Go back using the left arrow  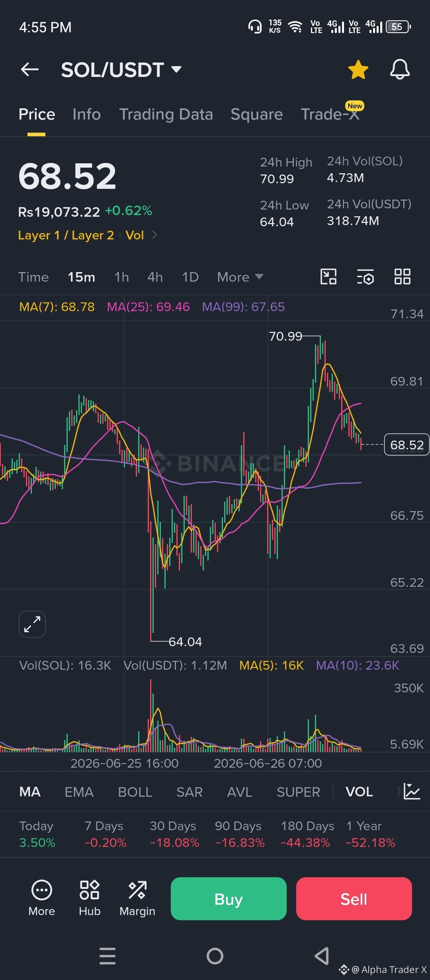tap(30, 69)
